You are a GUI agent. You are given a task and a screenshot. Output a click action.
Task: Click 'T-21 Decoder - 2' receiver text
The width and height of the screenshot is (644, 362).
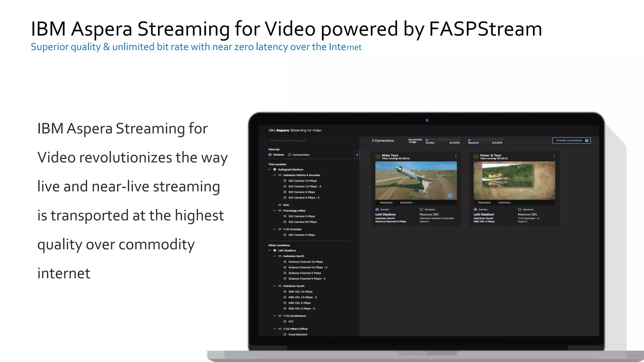(x=528, y=218)
